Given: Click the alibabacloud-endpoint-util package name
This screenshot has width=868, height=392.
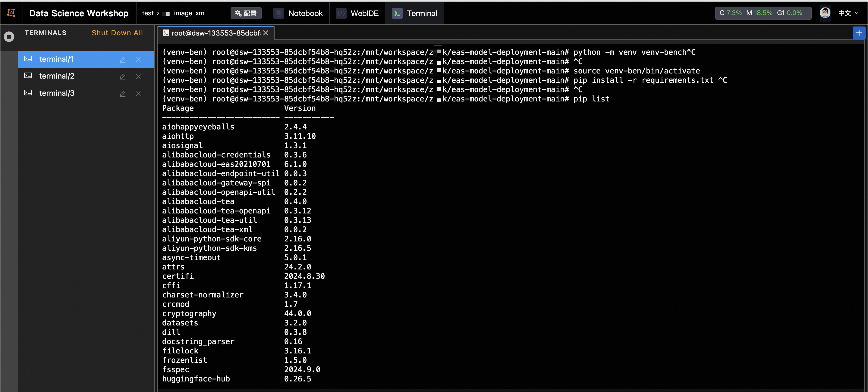Looking at the screenshot, I should (x=221, y=174).
